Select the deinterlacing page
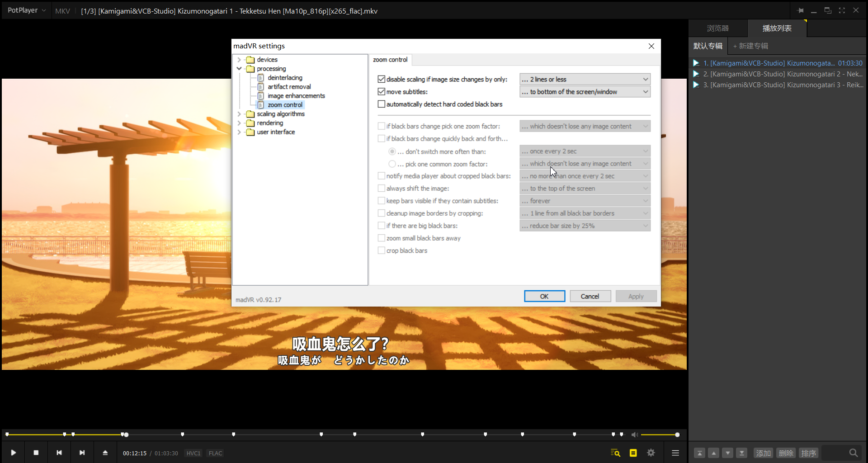Viewport: 868px width, 463px height. tap(285, 78)
